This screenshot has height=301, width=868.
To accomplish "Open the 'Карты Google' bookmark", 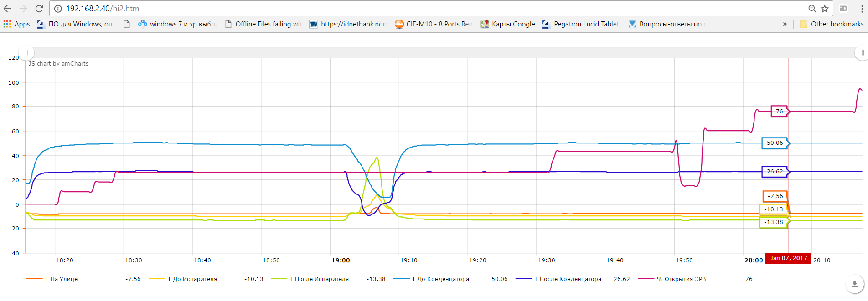I will click(508, 24).
